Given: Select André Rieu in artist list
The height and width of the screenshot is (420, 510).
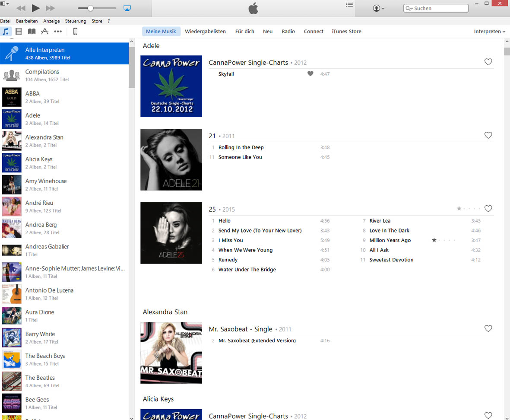Looking at the screenshot, I should pos(64,206).
